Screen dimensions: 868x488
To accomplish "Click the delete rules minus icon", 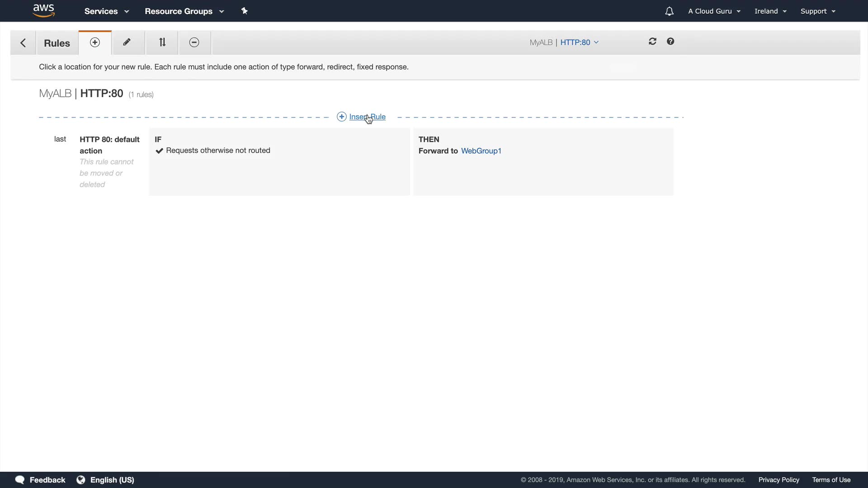I will [194, 42].
